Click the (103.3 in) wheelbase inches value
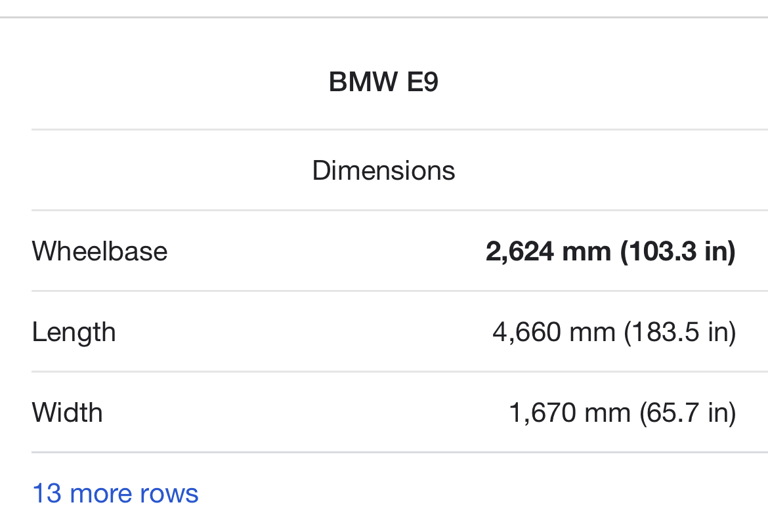This screenshot has height=532, width=768. coord(678,251)
